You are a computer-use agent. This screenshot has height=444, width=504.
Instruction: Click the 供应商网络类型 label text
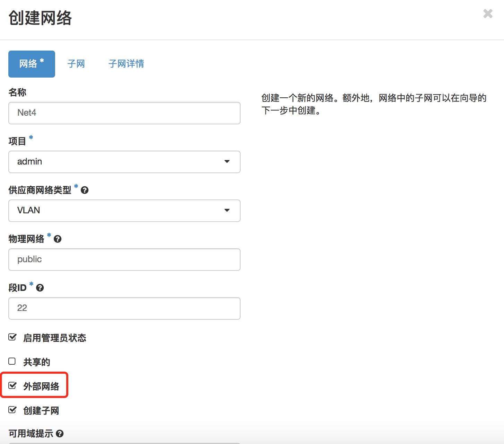click(40, 190)
